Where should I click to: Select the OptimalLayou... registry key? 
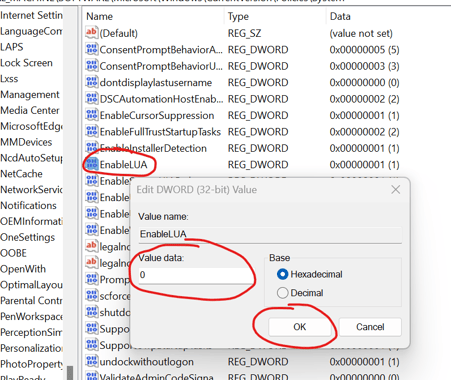coord(31,285)
